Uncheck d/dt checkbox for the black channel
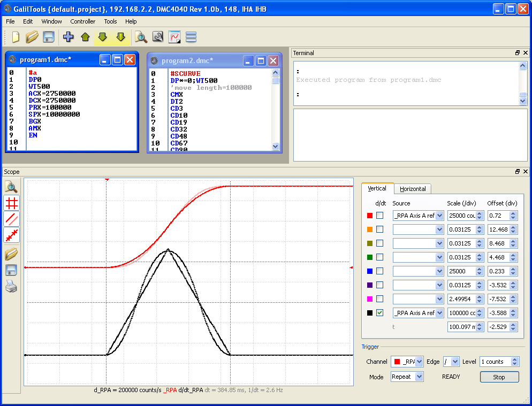 click(x=379, y=313)
